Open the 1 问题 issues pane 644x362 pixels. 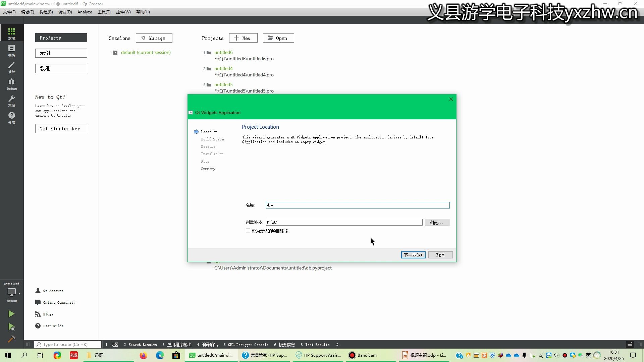click(x=112, y=345)
